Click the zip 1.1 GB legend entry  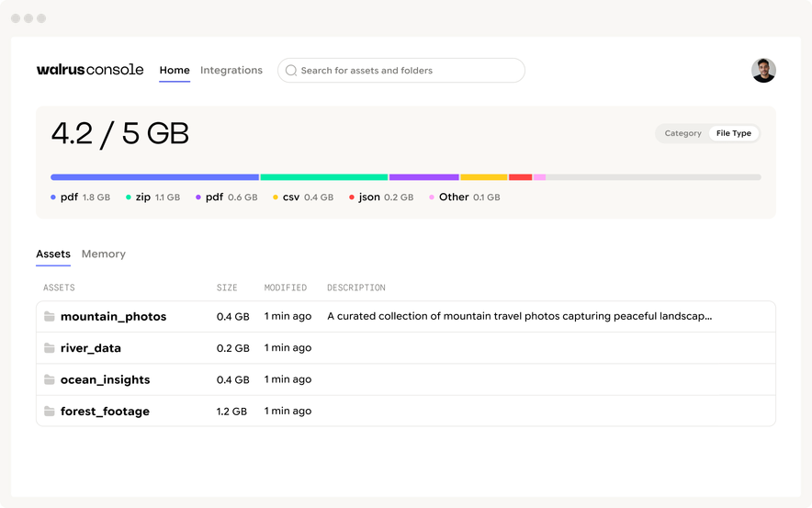[x=152, y=198]
